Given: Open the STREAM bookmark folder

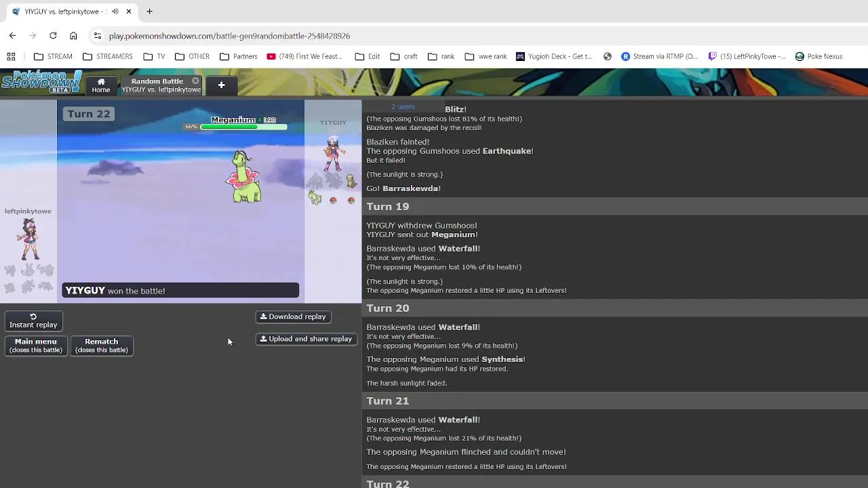Looking at the screenshot, I should click(53, 56).
